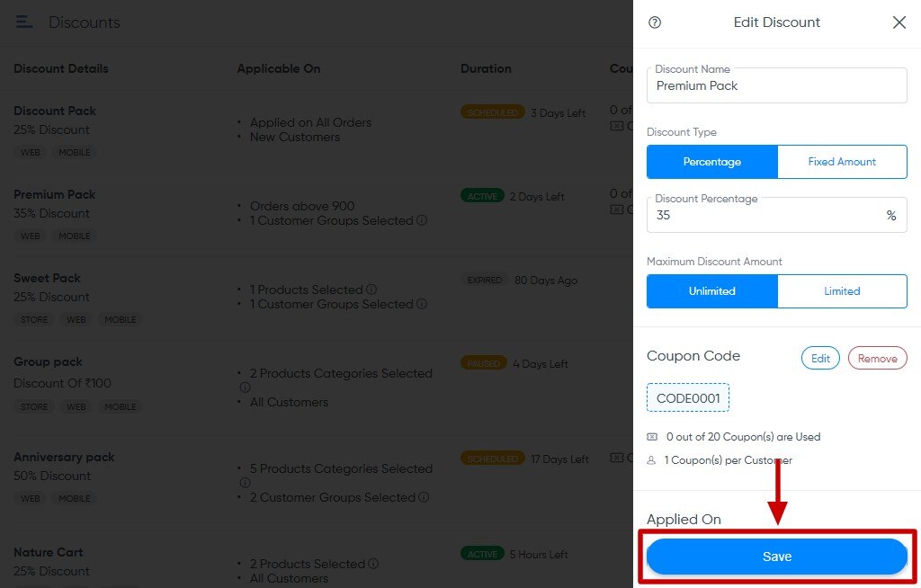Open the Discount Pack row
921x588 pixels.
coord(55,111)
